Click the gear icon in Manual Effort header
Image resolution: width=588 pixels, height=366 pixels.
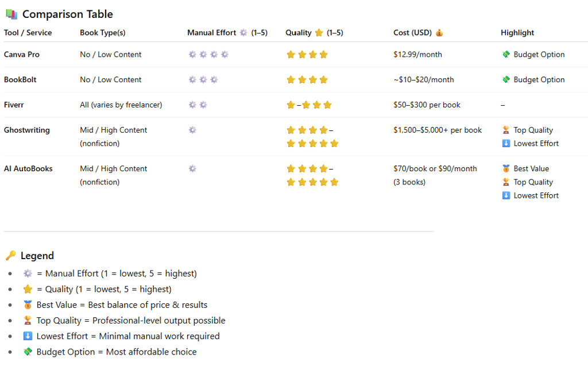(x=243, y=33)
